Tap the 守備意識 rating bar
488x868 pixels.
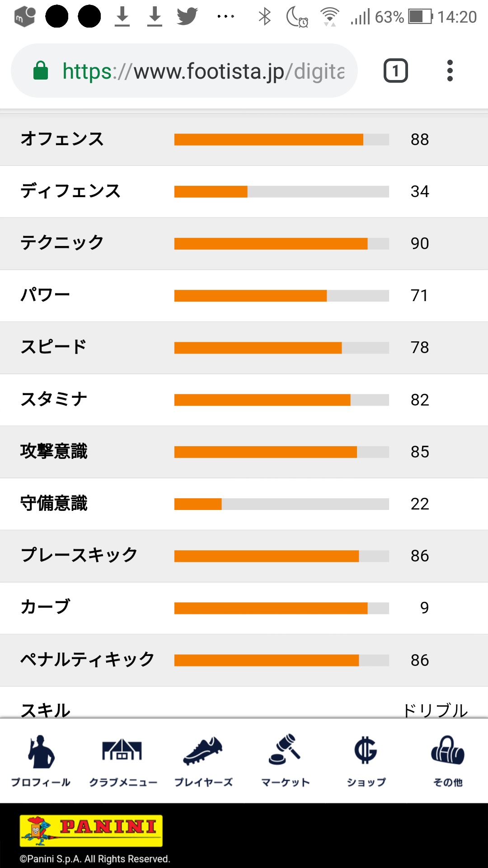click(282, 504)
